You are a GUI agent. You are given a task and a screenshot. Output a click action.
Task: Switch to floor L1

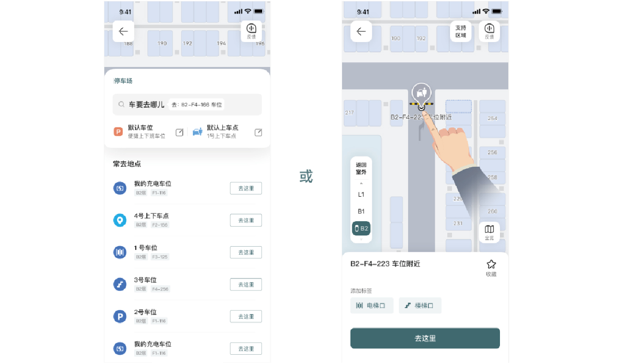(x=361, y=194)
